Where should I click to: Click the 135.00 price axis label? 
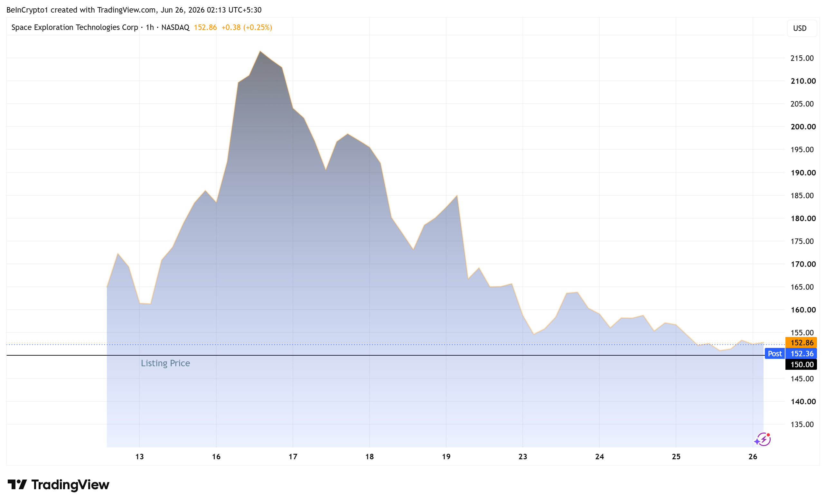point(802,425)
